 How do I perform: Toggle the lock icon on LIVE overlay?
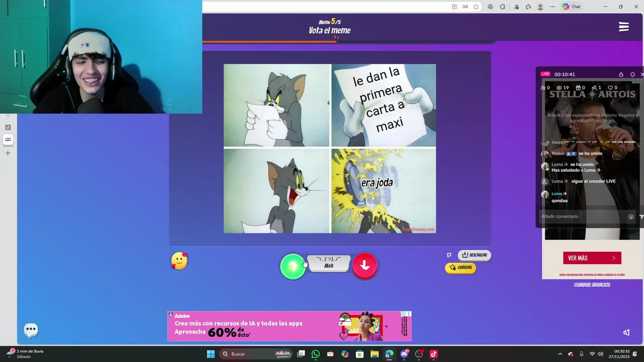pyautogui.click(x=621, y=74)
